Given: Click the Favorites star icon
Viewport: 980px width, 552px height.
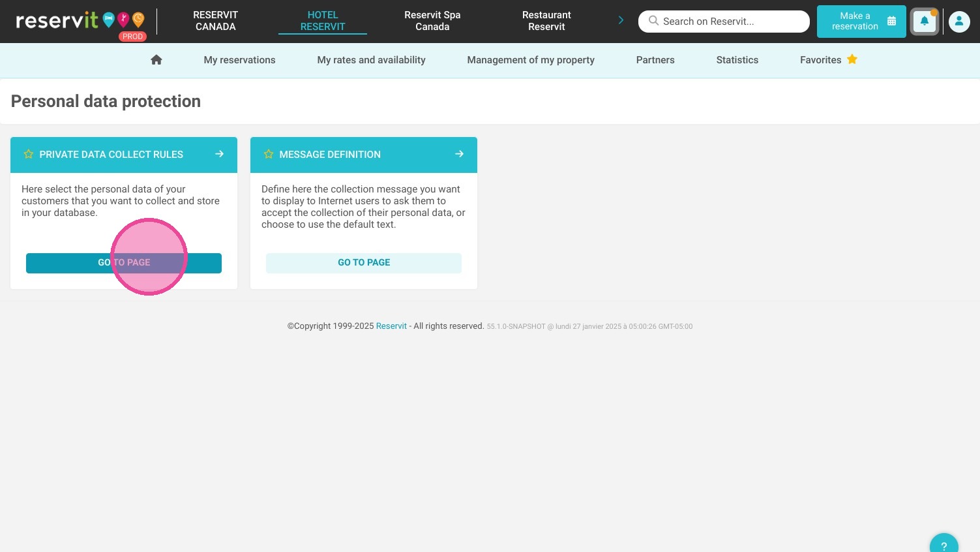Looking at the screenshot, I should [x=852, y=59].
